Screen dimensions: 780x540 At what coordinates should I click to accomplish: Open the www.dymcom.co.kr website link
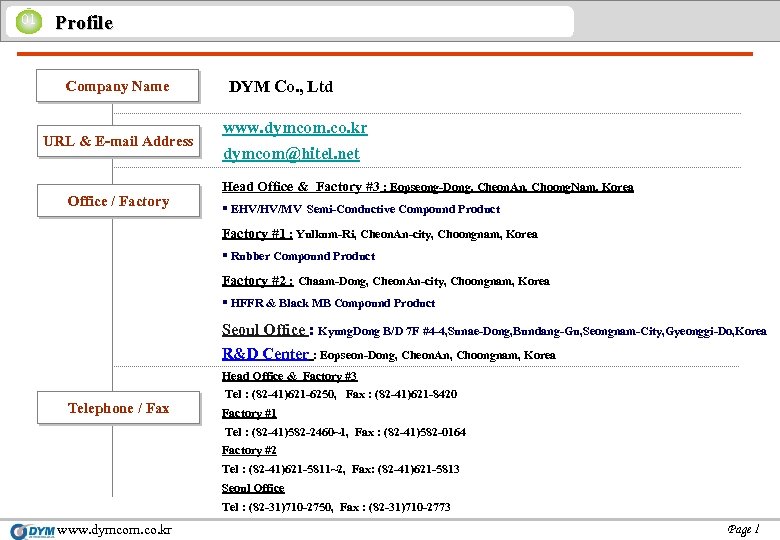295,128
